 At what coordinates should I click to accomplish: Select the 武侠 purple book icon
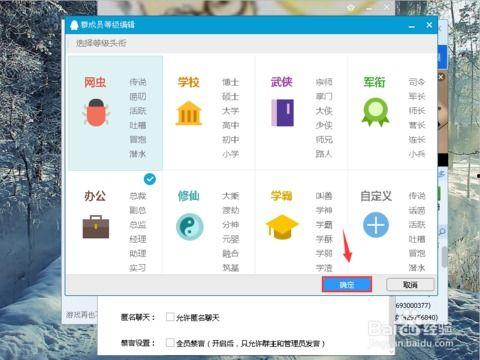pos(283,113)
